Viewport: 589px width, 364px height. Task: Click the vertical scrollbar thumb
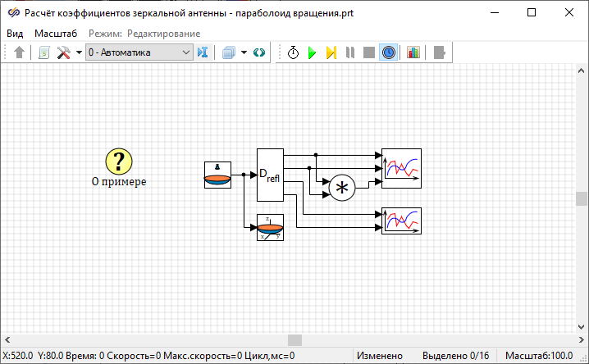click(x=582, y=198)
